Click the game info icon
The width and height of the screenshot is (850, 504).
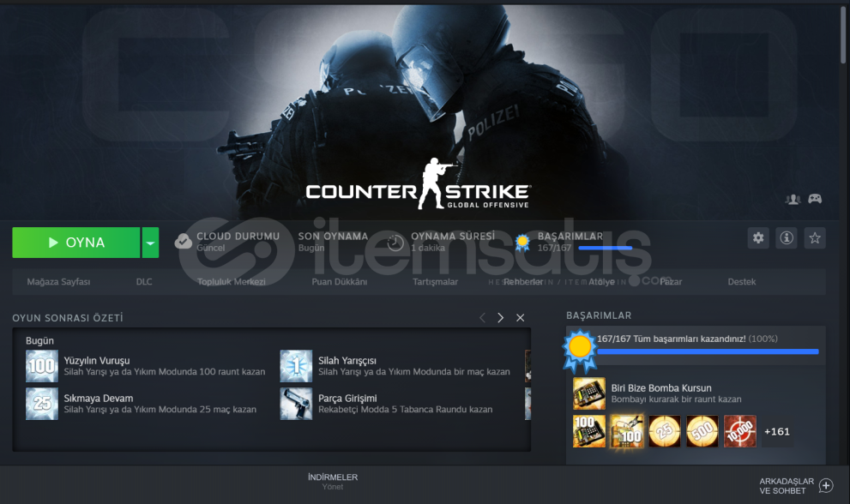point(786,238)
